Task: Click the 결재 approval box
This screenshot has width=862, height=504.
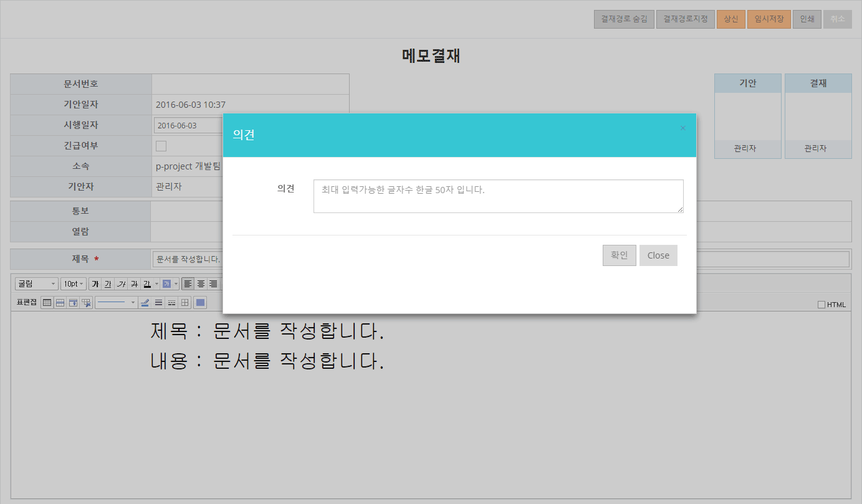Action: [818, 116]
